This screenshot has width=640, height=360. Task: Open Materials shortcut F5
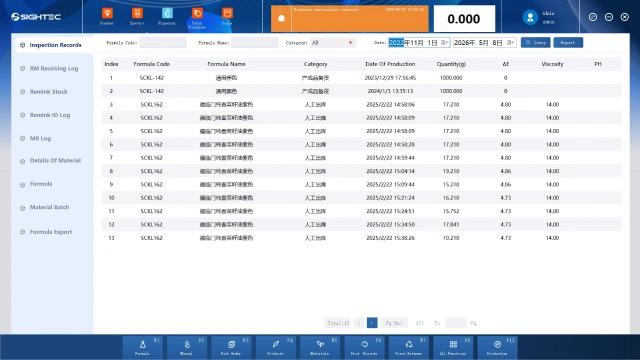pyautogui.click(x=320, y=347)
